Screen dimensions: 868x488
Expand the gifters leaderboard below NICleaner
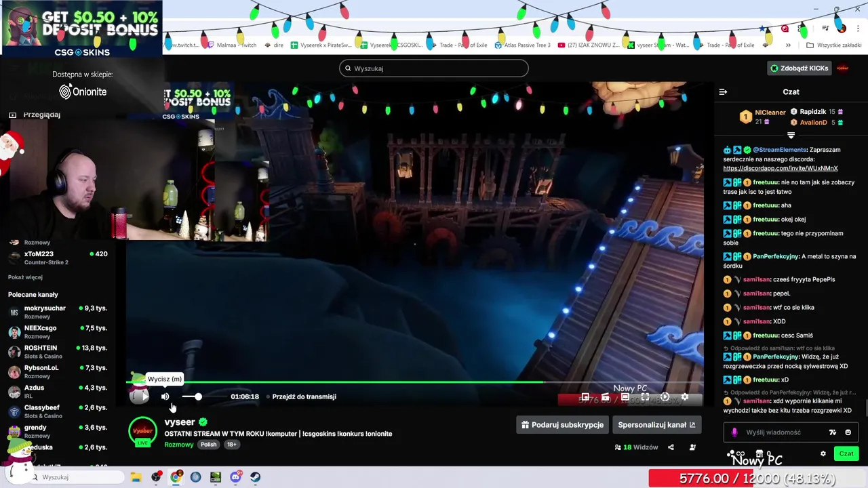(791, 136)
